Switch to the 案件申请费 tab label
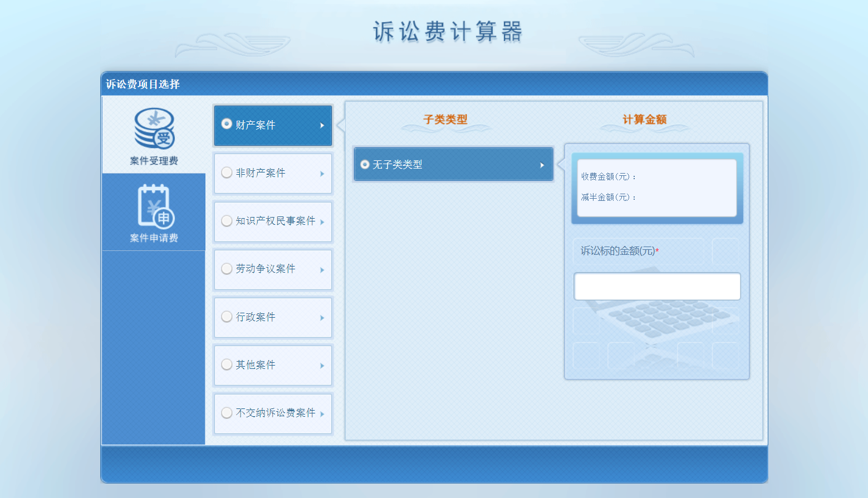This screenshot has height=498, width=868. 154,238
